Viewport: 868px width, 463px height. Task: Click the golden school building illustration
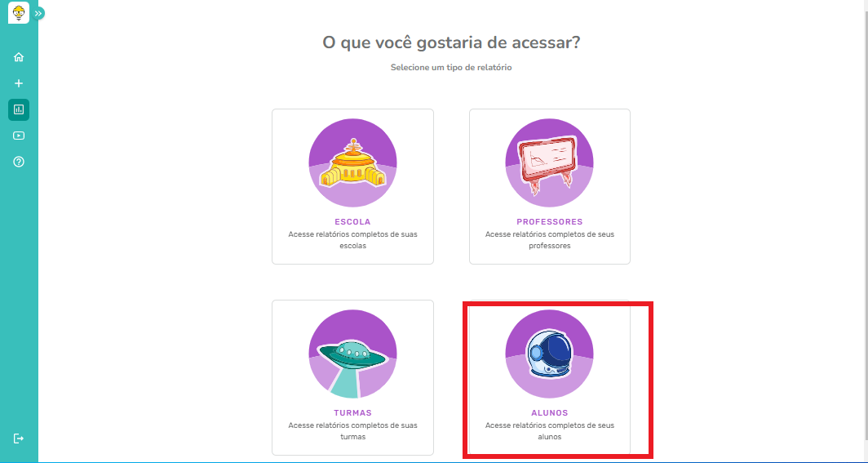coord(352,163)
